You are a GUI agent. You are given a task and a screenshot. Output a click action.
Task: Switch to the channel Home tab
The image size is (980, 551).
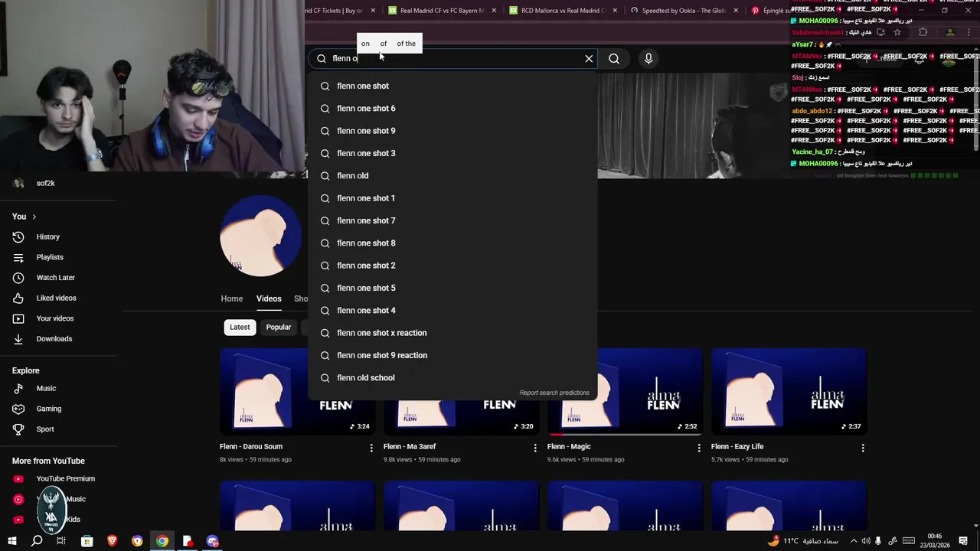232,298
